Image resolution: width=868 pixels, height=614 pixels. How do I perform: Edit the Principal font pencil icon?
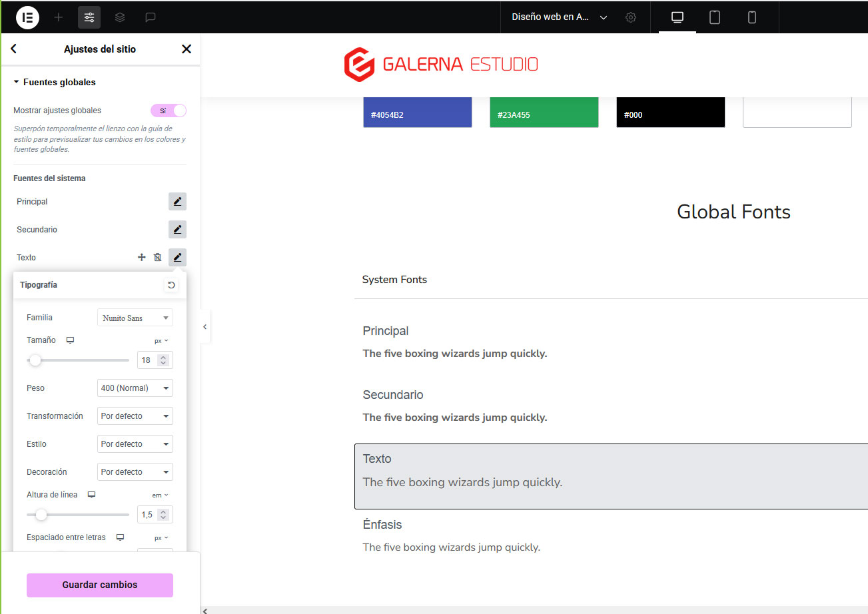click(x=177, y=202)
